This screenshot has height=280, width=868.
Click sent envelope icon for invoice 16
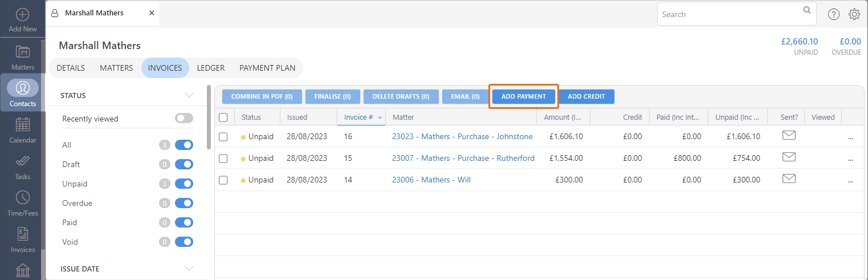click(x=789, y=136)
